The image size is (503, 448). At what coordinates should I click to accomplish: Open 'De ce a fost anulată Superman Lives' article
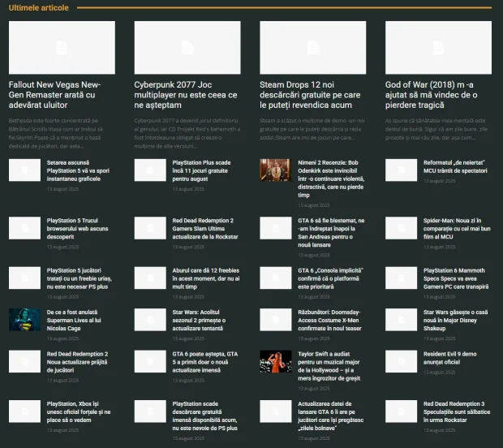click(x=74, y=321)
